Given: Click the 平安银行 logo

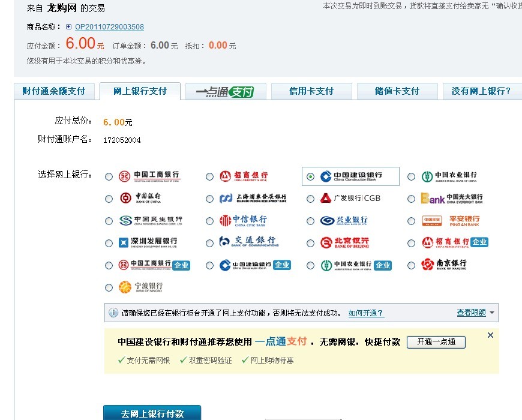Looking at the screenshot, I should tap(451, 221).
